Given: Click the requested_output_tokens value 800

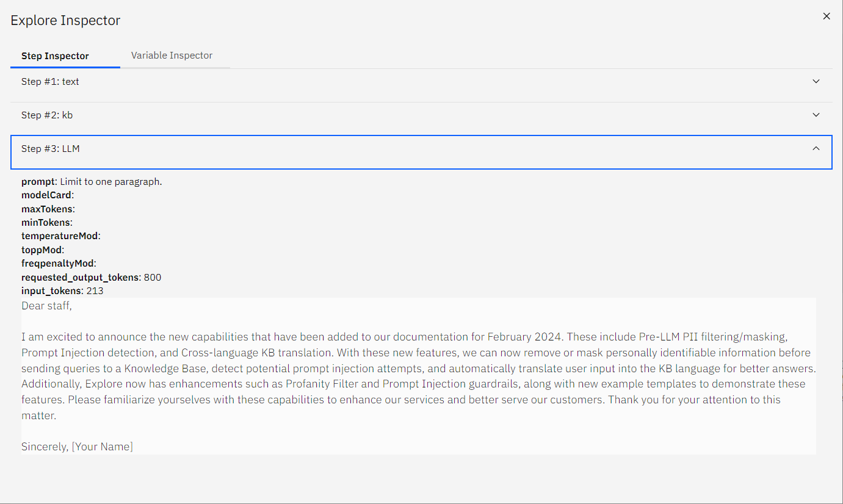Looking at the screenshot, I should [153, 277].
